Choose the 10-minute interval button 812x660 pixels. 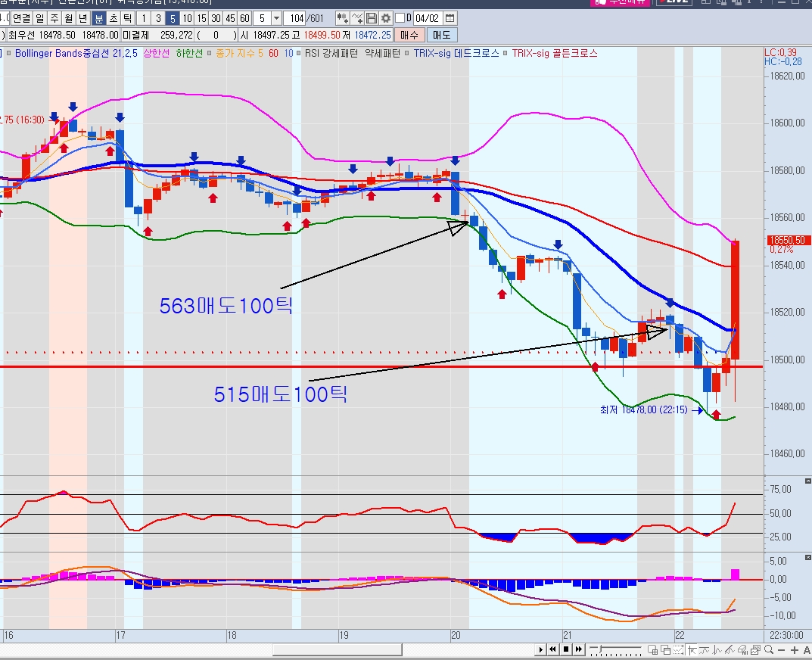tap(187, 19)
